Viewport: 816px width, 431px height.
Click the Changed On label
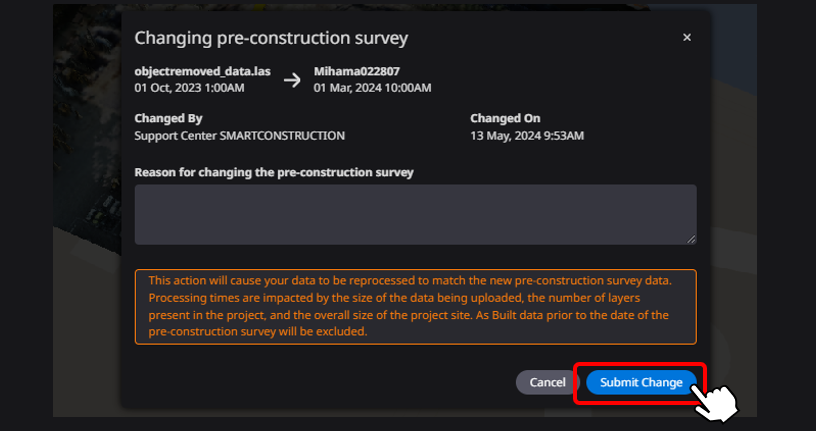pos(505,118)
